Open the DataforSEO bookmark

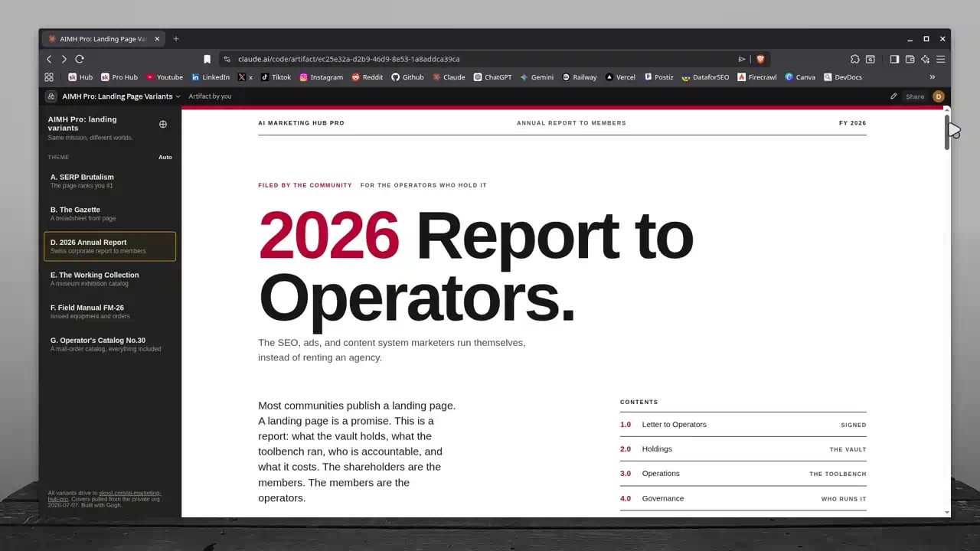click(x=705, y=77)
